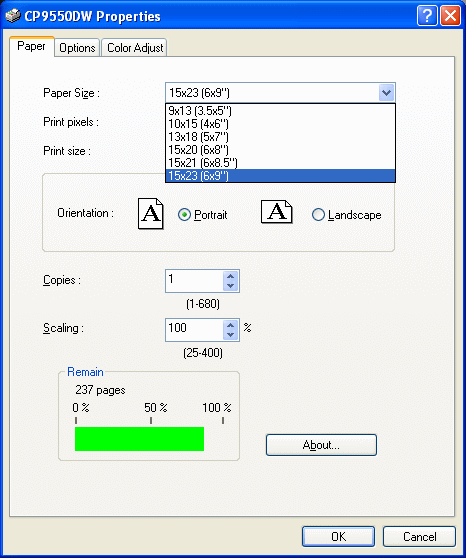
Task: Click the "0 %" progress marker label
Action: 81,407
